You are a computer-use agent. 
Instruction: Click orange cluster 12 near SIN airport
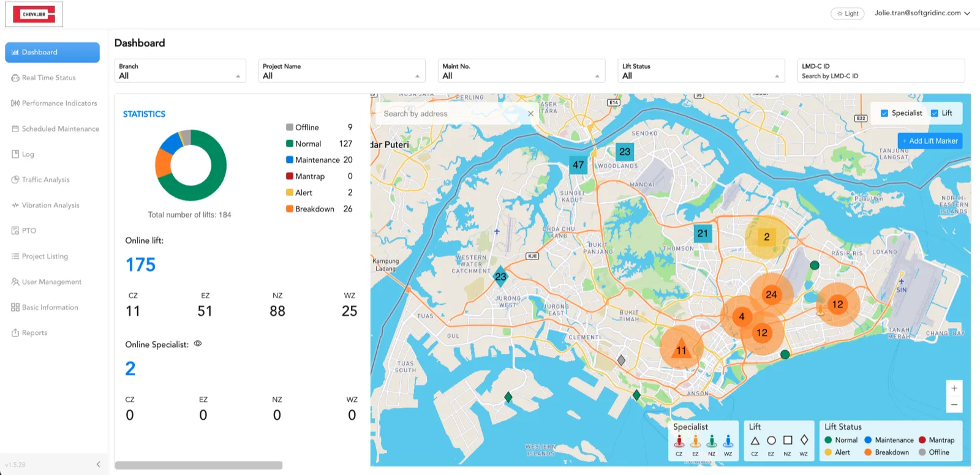pos(837,304)
